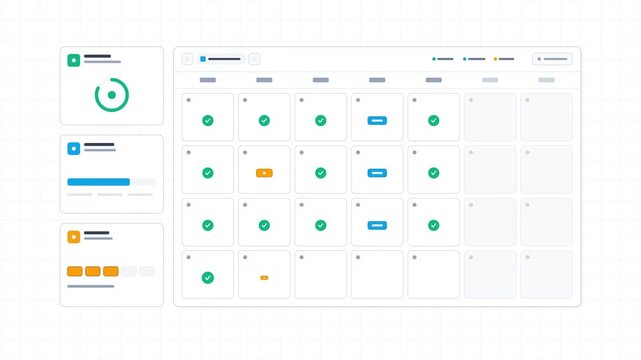Click the only green checkmark in fourth row
Viewport: 641px width, 360px height.
click(x=208, y=278)
